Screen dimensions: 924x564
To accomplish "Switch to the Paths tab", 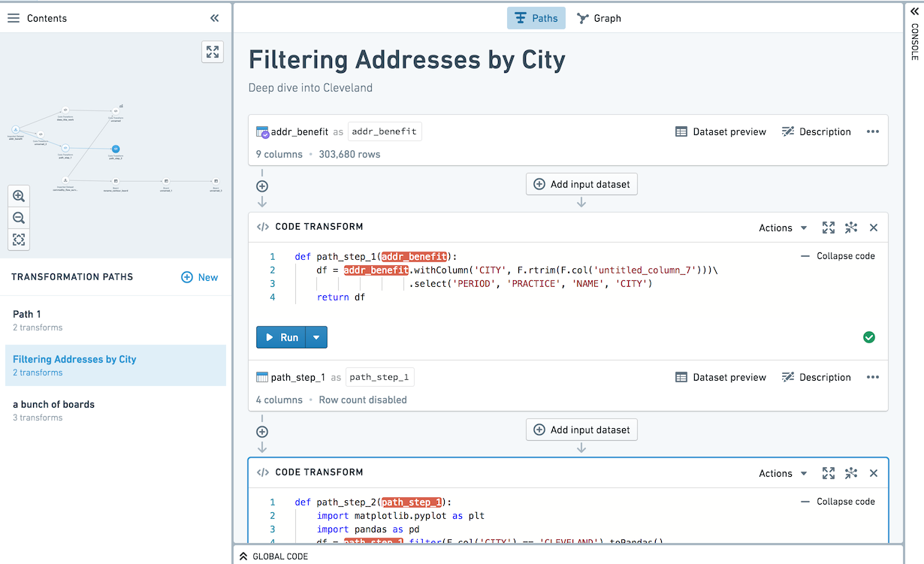I will 536,18.
